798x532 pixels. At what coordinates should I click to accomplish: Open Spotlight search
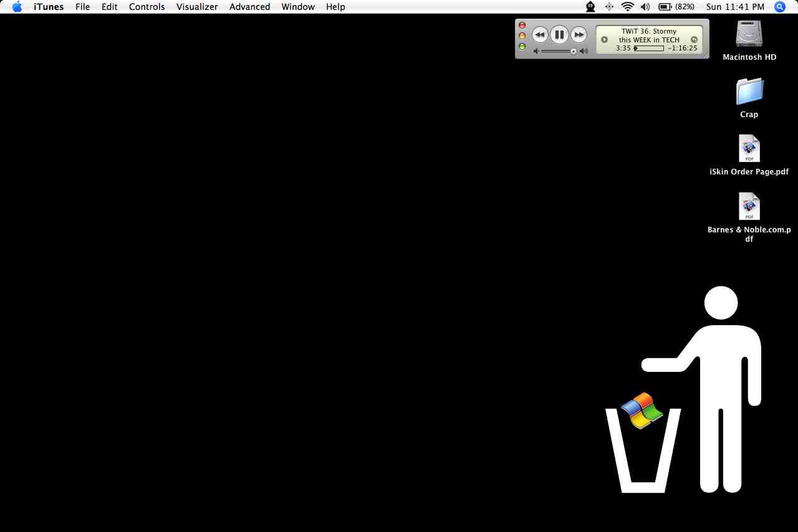tap(780, 7)
